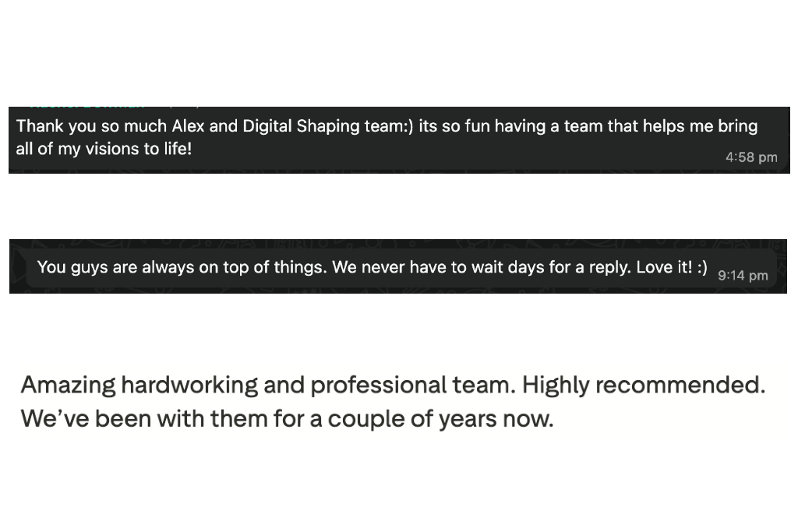The height and width of the screenshot is (532, 798).
Task: Click the "Highly recommended." text
Action: [x=644, y=385]
